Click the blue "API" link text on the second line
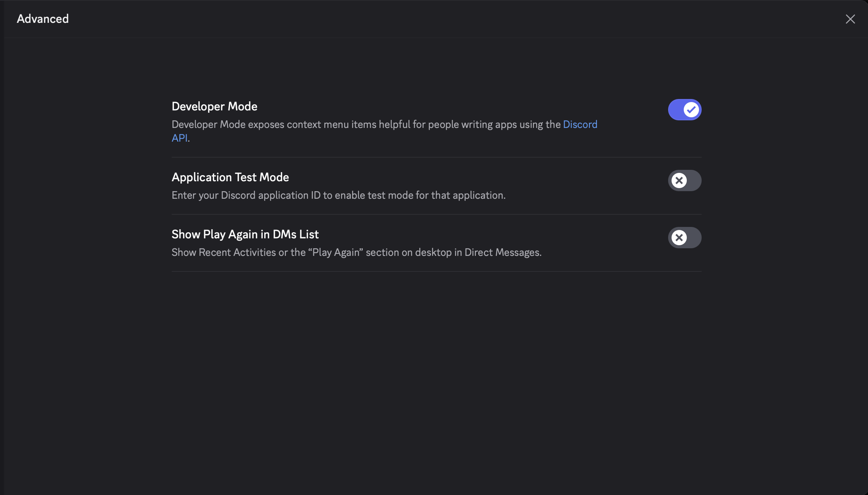 [179, 138]
